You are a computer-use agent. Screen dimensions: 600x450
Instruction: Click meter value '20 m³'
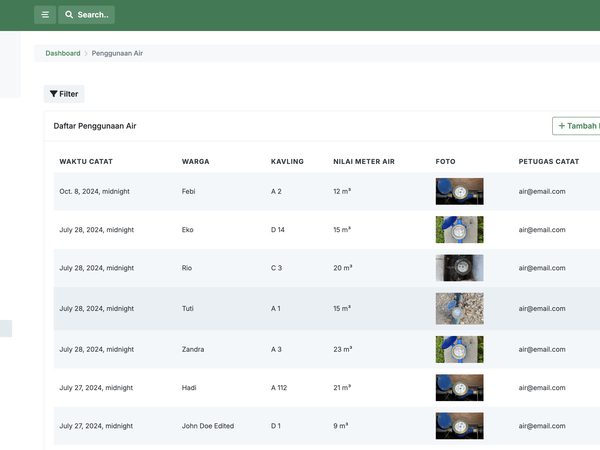click(342, 268)
